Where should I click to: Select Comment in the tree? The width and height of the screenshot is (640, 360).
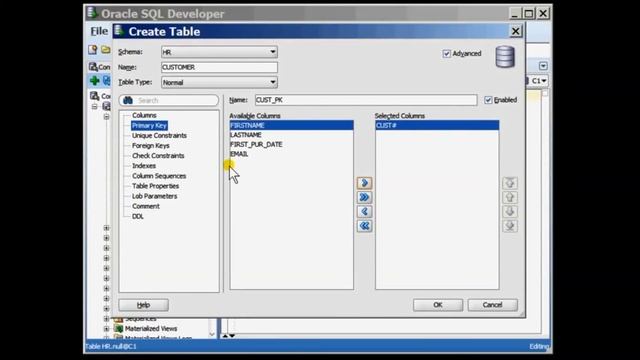coord(146,206)
